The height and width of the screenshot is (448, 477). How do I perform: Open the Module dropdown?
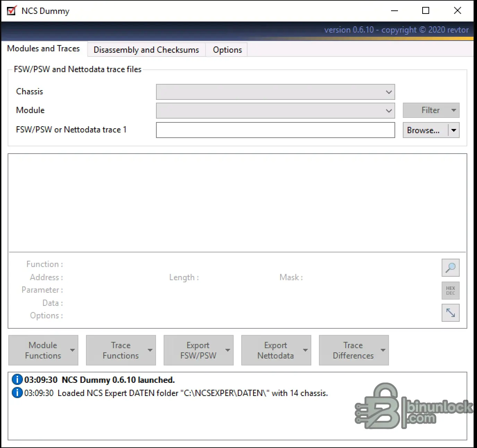pos(275,111)
